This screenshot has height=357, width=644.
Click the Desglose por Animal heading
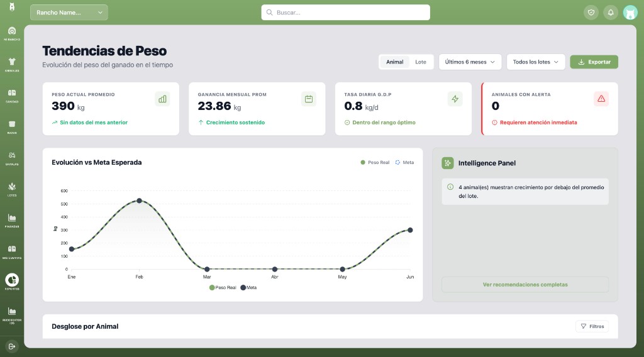pyautogui.click(x=85, y=326)
